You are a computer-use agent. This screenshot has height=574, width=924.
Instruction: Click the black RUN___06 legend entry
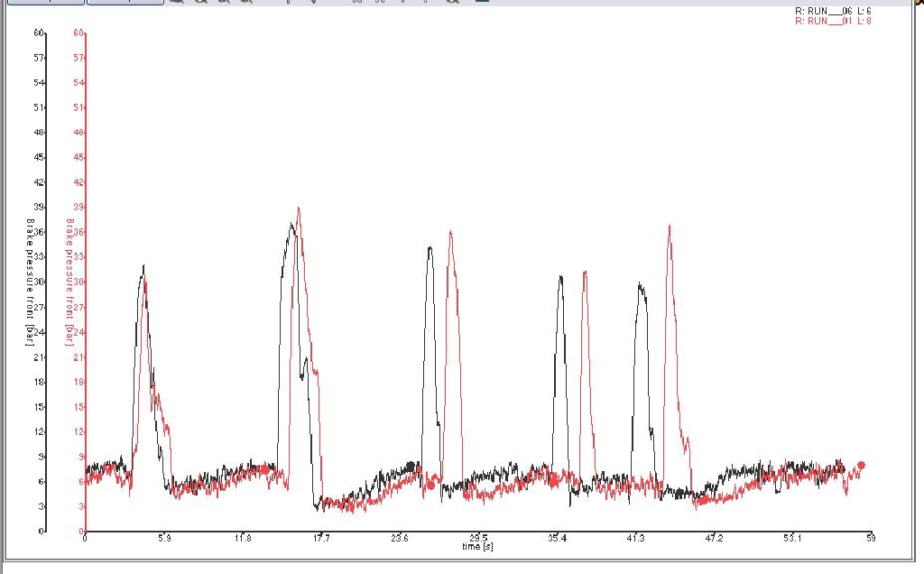coord(833,11)
